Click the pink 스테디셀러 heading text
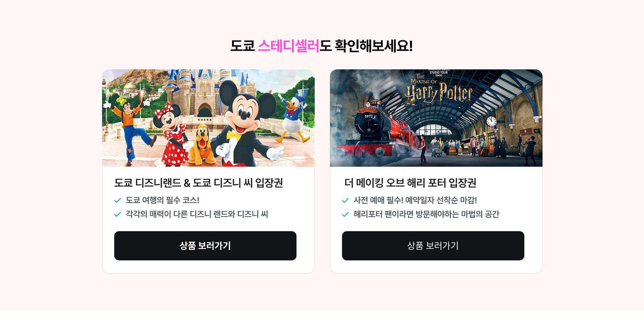 point(288,46)
